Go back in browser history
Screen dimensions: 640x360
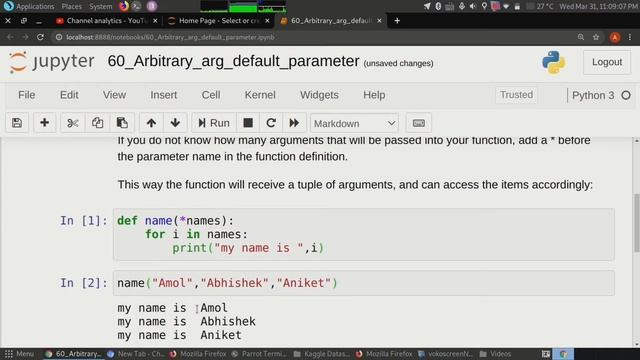coord(10,37)
